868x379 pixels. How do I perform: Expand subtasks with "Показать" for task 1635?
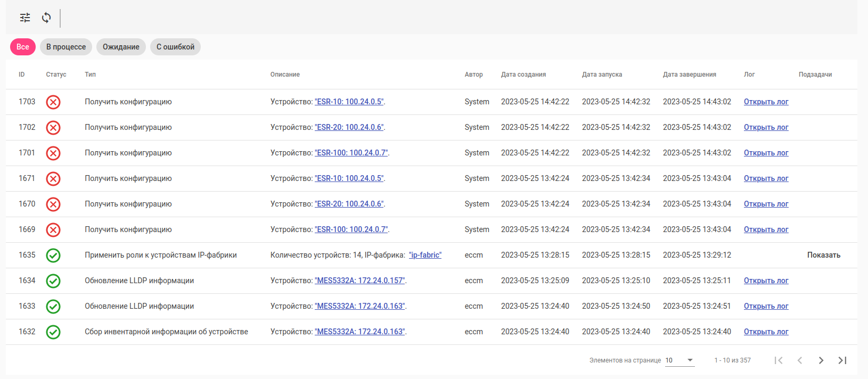click(x=823, y=255)
